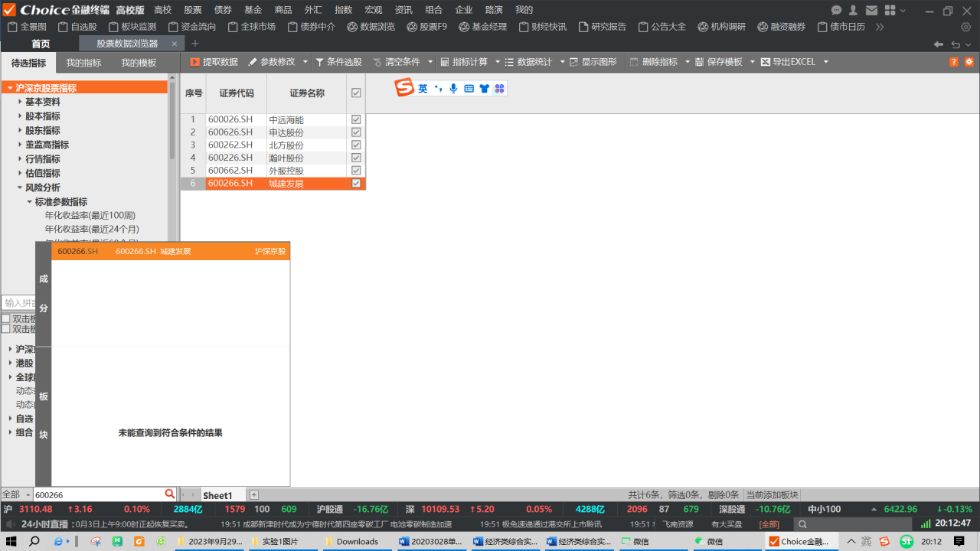Image resolution: width=980 pixels, height=551 pixels.
Task: Click 删除指标 delete indicator tool
Action: pyautogui.click(x=655, y=62)
